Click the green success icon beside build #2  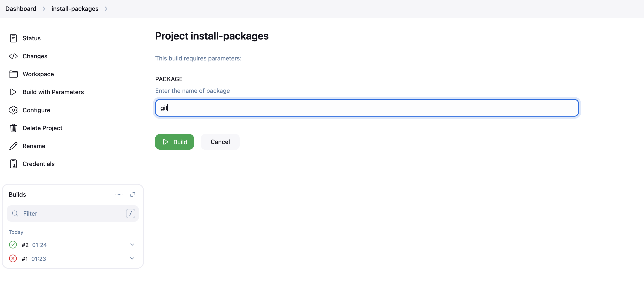[13, 245]
